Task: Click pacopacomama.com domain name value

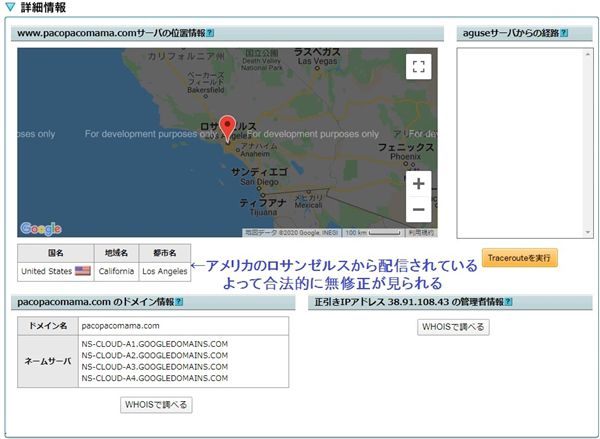Action: [x=121, y=326]
